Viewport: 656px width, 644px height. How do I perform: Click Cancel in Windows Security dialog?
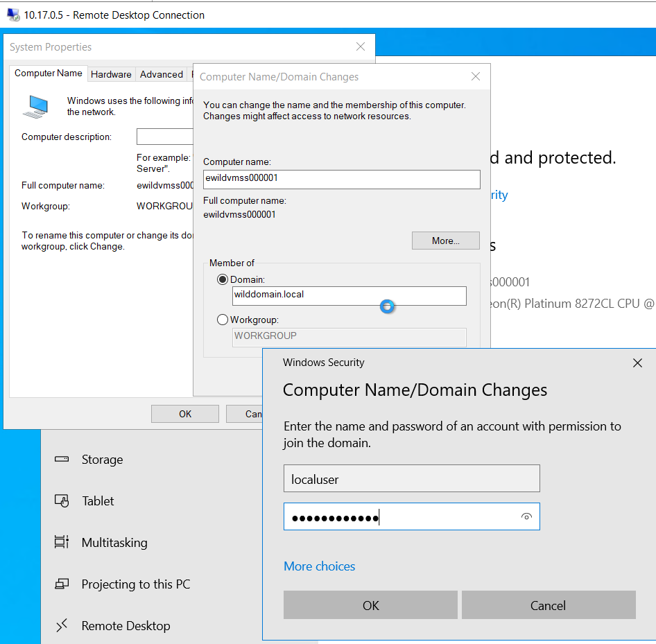coord(549,605)
